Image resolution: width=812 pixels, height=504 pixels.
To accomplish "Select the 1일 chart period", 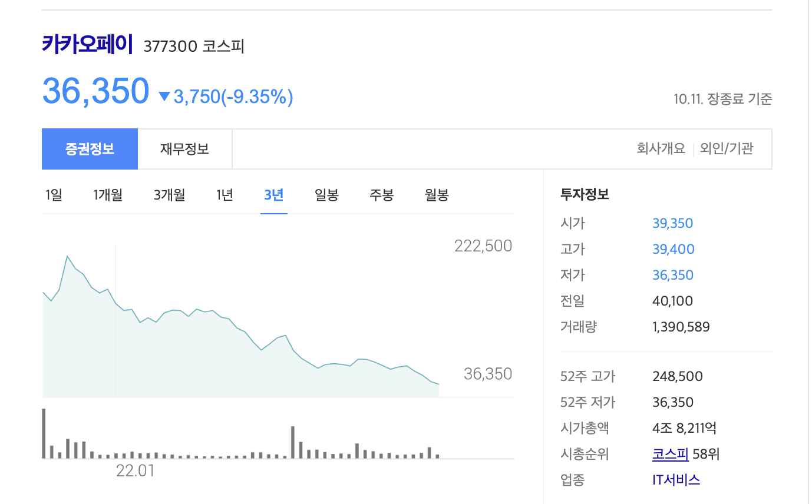I will (54, 195).
